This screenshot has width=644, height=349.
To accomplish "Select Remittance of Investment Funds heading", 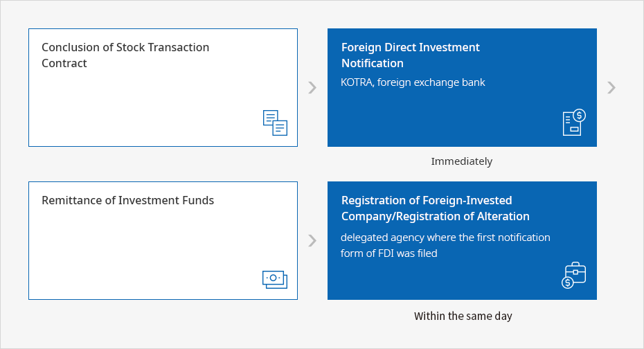I will pyautogui.click(x=127, y=200).
